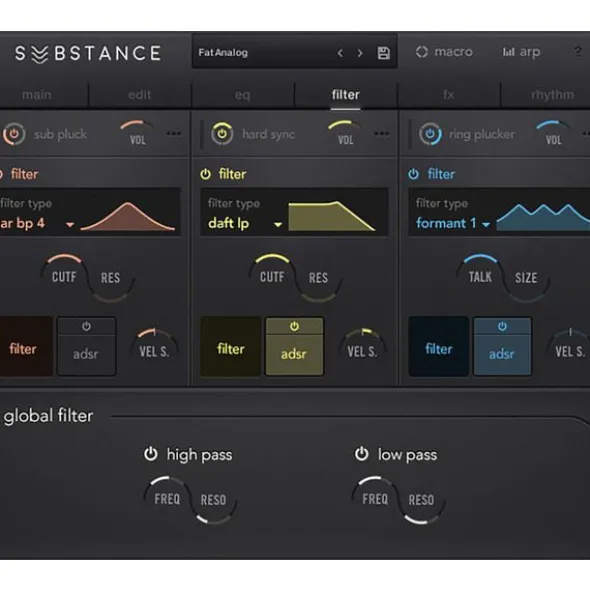Toggle sub pluck adsr power
590x591 pixels.
pyautogui.click(x=86, y=326)
